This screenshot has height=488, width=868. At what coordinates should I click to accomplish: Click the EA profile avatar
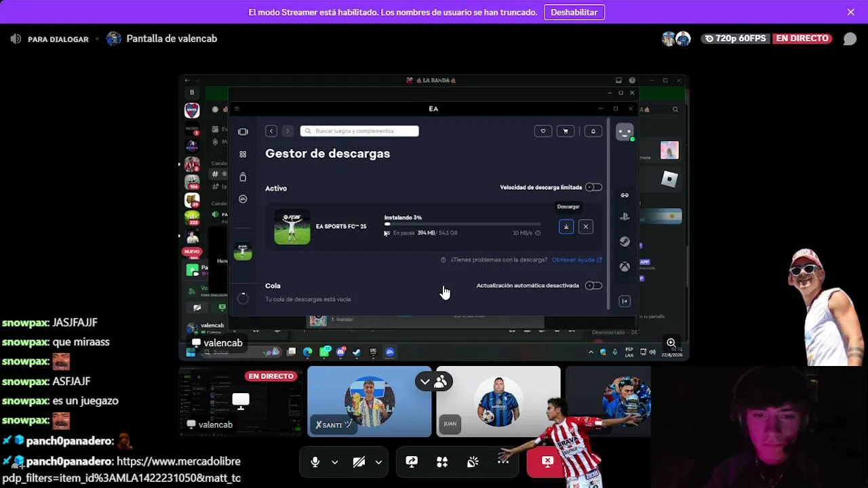(x=625, y=131)
